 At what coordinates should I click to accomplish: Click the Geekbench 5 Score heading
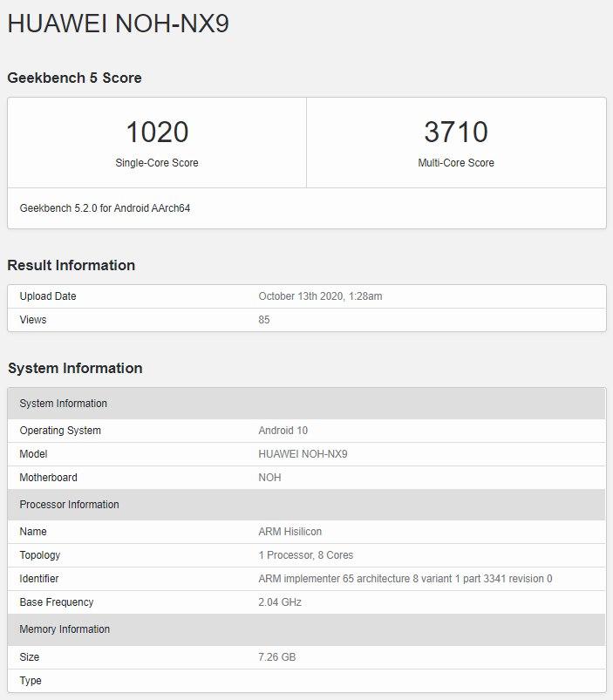point(74,78)
